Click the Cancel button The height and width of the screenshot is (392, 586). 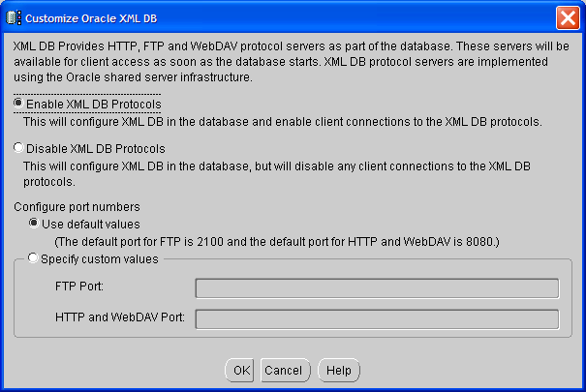283,371
